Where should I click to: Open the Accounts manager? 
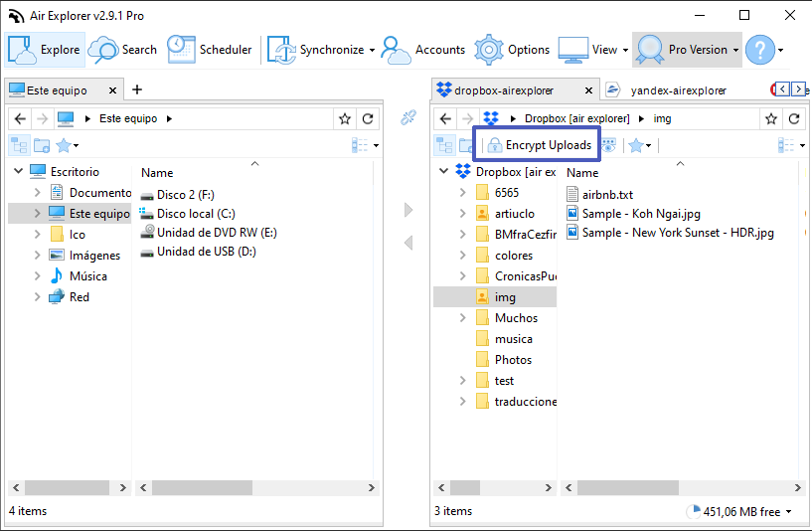(x=423, y=50)
